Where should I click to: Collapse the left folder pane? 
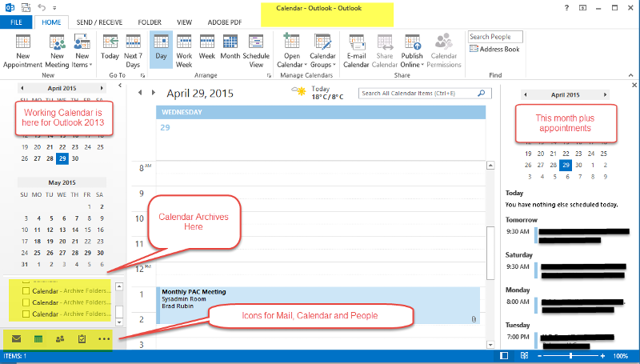point(119,86)
